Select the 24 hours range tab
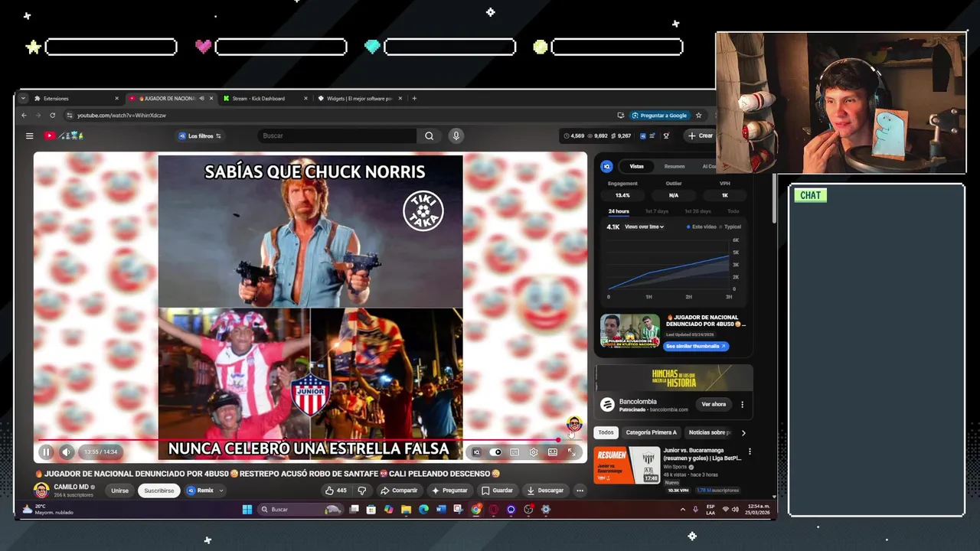Image resolution: width=980 pixels, height=551 pixels. [619, 211]
